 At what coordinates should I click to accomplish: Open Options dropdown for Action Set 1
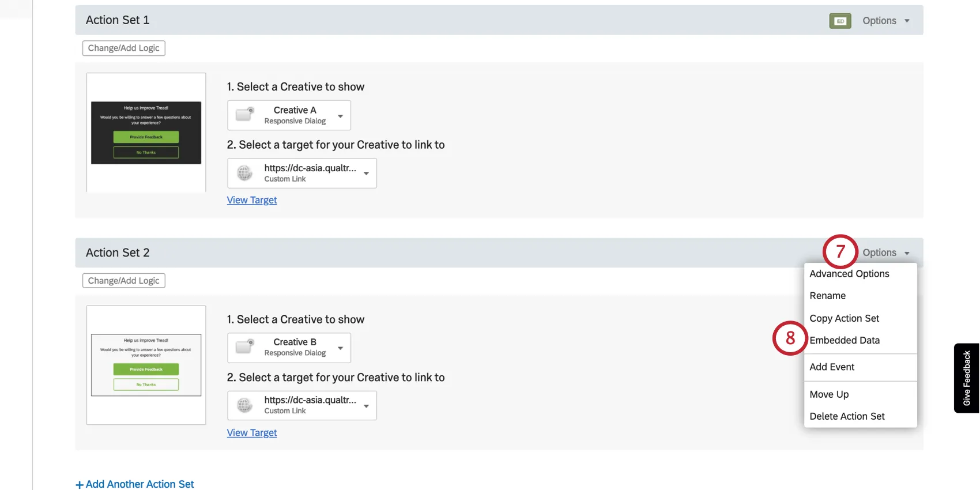click(886, 21)
